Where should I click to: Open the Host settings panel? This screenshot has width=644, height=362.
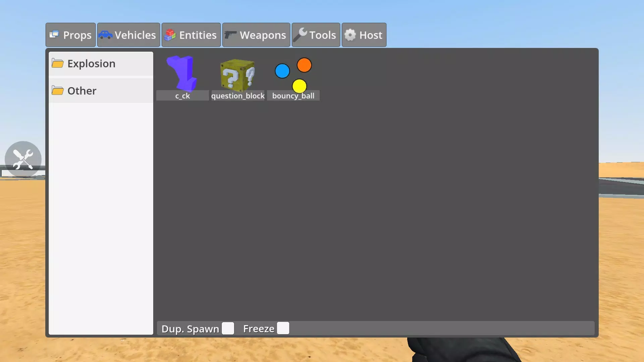pyautogui.click(x=364, y=35)
